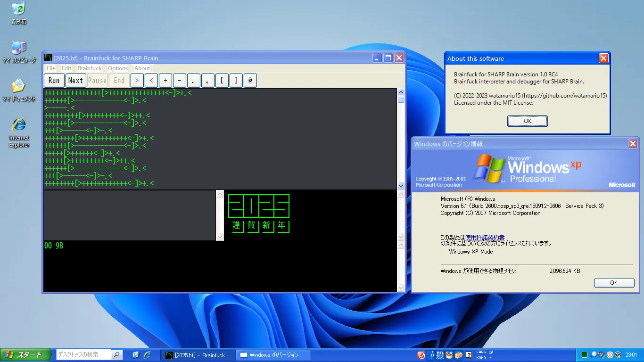
Task: Insert the '+' increment command button
Action: 165,81
